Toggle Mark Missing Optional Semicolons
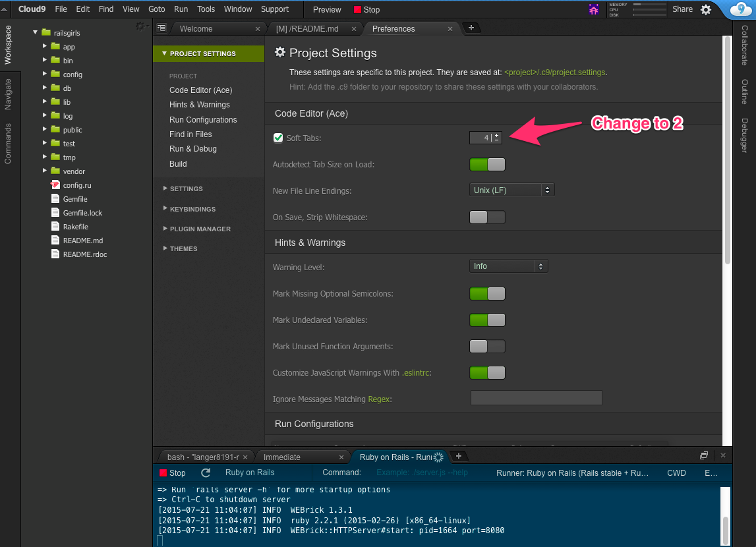The width and height of the screenshot is (756, 547). click(488, 293)
